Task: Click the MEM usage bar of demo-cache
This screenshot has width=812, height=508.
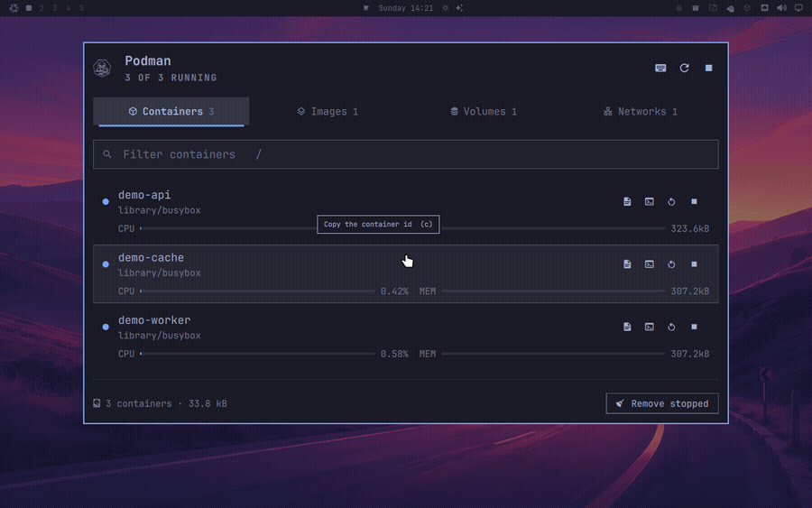Action: click(x=553, y=291)
